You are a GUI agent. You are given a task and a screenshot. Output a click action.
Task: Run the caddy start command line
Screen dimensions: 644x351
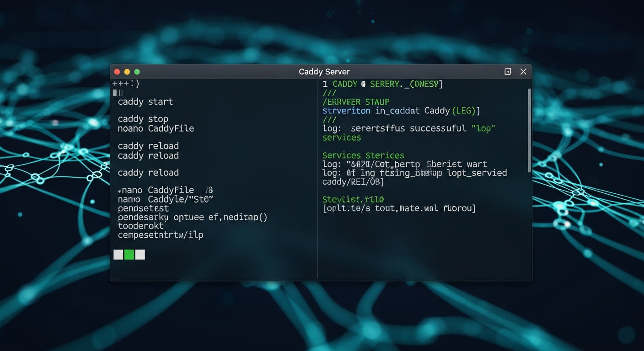145,101
